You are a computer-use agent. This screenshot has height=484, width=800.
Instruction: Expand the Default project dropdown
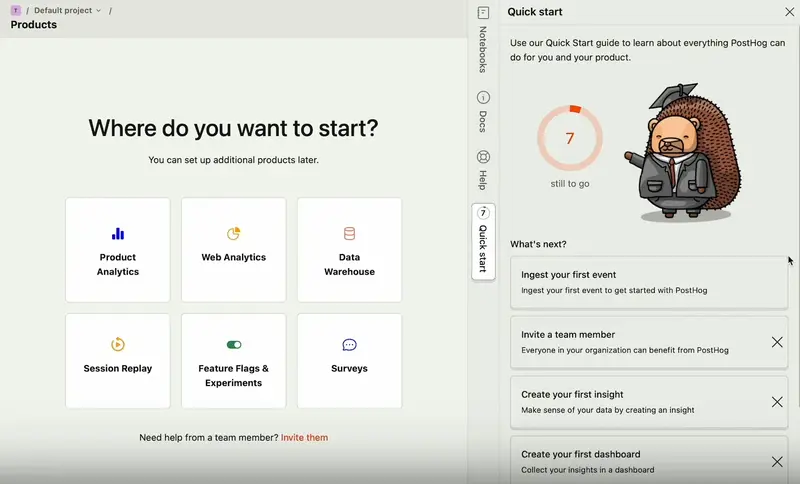tap(68, 10)
